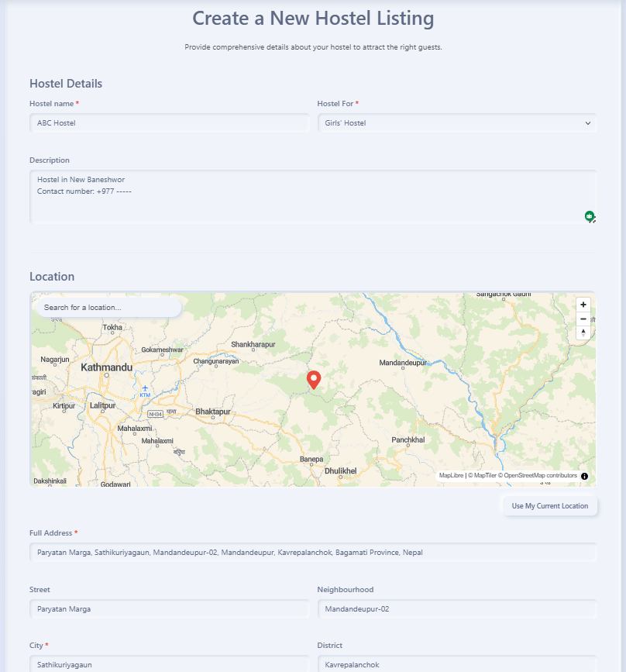Reset map orientation using the compass arrow
The image size is (626, 672).
(x=583, y=333)
